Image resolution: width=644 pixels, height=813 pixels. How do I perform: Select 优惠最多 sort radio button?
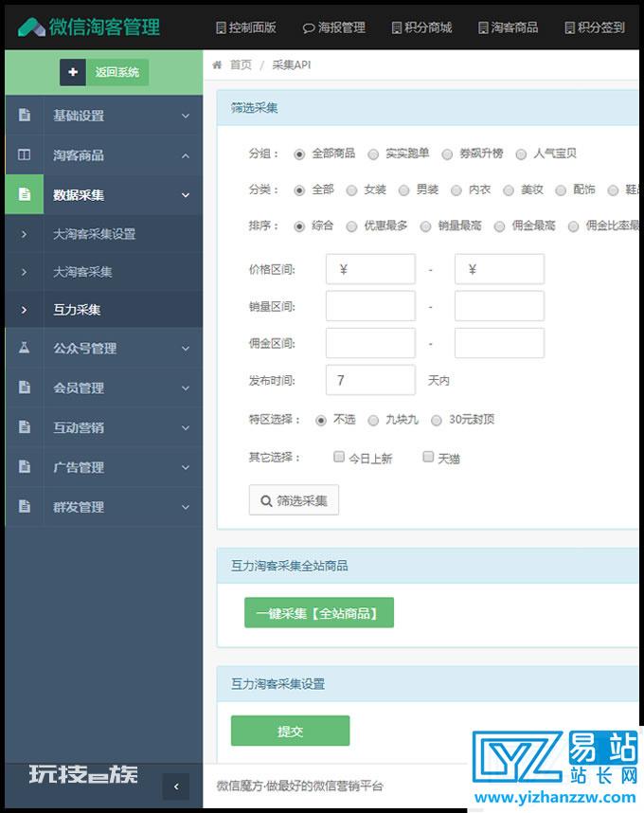[x=351, y=226]
